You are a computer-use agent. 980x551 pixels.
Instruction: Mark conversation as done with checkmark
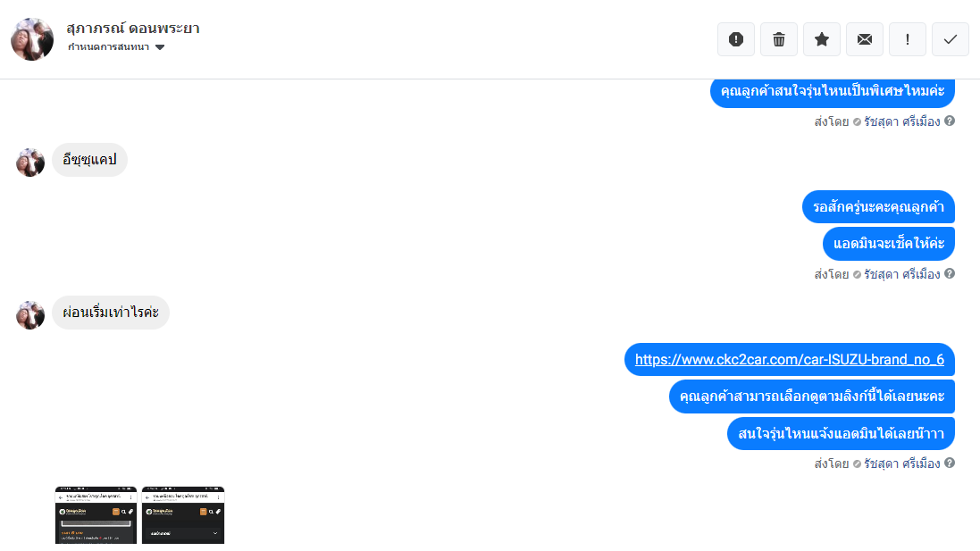(950, 39)
